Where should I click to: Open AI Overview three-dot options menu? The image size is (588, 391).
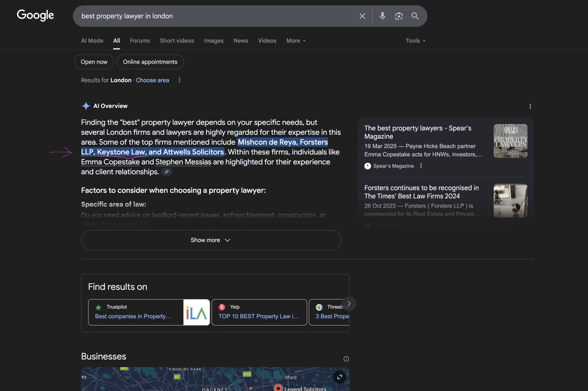click(530, 106)
